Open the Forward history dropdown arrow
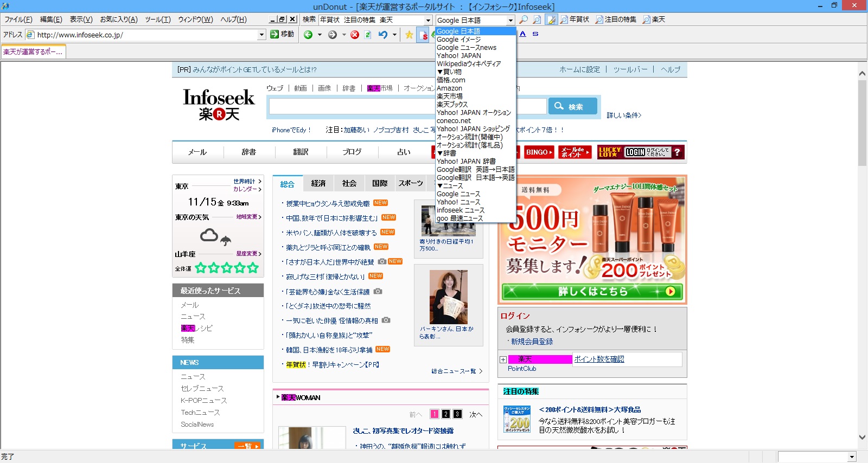This screenshot has width=868, height=463. 344,35
